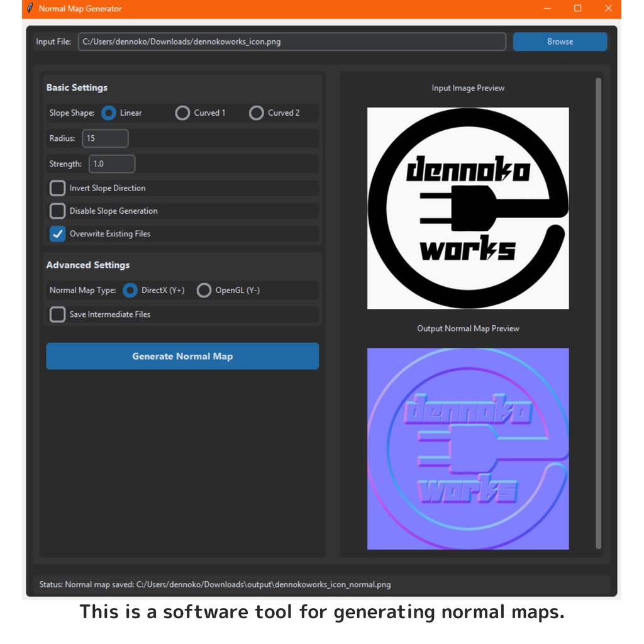The height and width of the screenshot is (644, 644).
Task: Edit the Strength value field
Action: [x=112, y=164]
